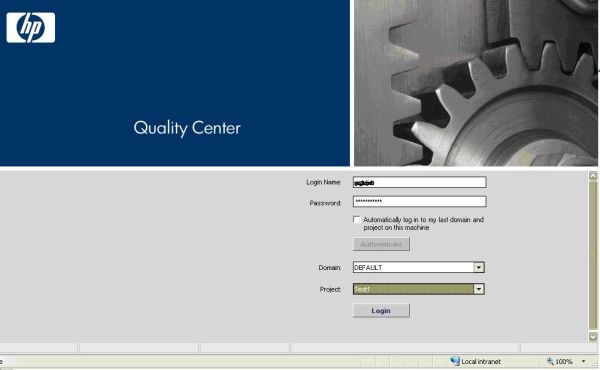This screenshot has width=600, height=370.
Task: Enable automatic login to last domain checkbox
Action: click(x=357, y=220)
